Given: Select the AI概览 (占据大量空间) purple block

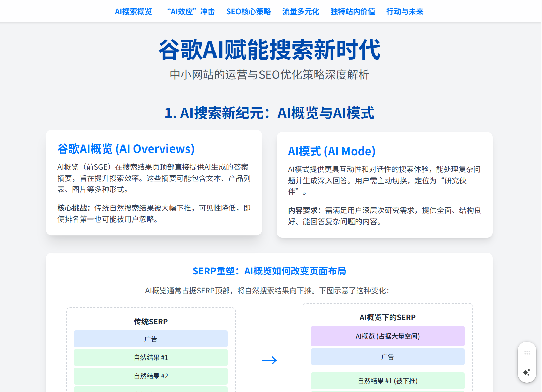Looking at the screenshot, I should [388, 336].
